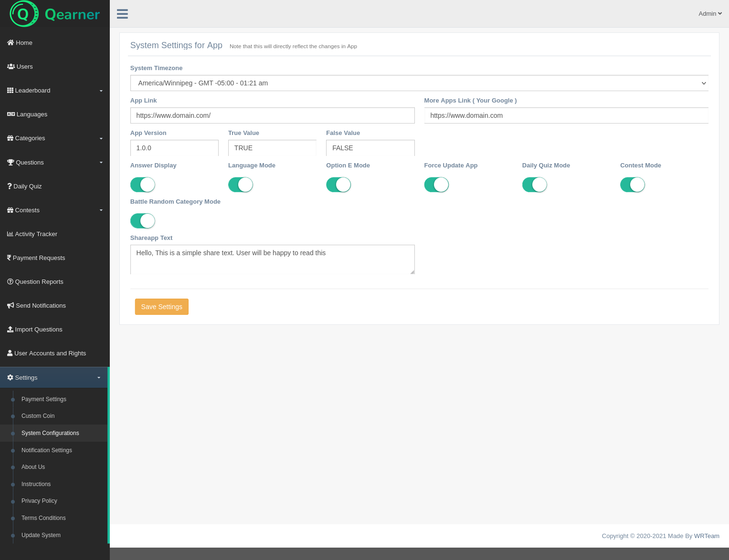The width and height of the screenshot is (729, 560).
Task: Click the Categories gift icon
Action: click(x=10, y=138)
